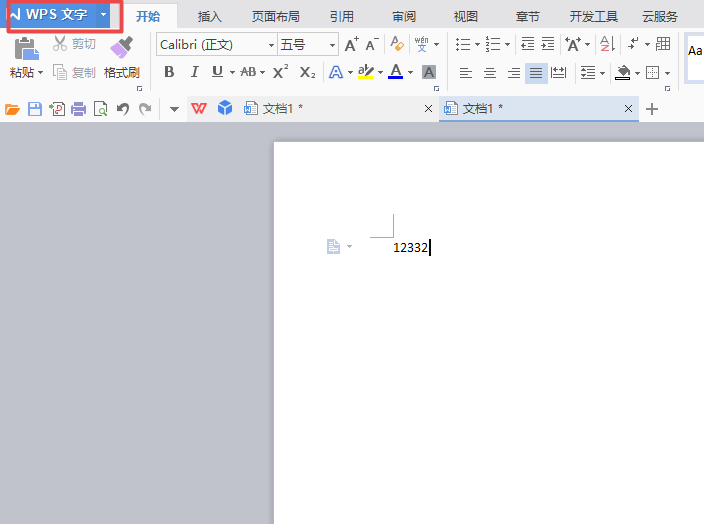The height and width of the screenshot is (524, 704).
Task: Center-align the paragraph text
Action: (490, 73)
